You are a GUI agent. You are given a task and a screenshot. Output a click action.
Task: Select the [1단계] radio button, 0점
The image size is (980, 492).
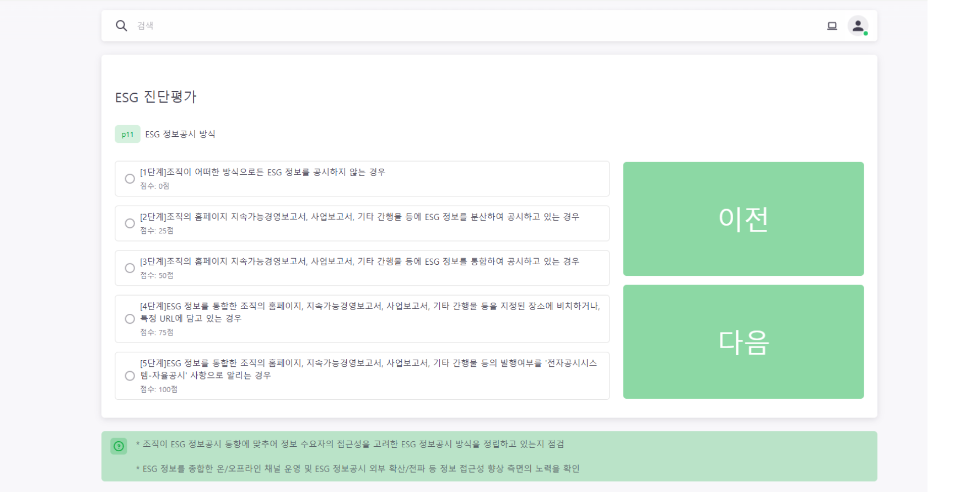pyautogui.click(x=130, y=179)
